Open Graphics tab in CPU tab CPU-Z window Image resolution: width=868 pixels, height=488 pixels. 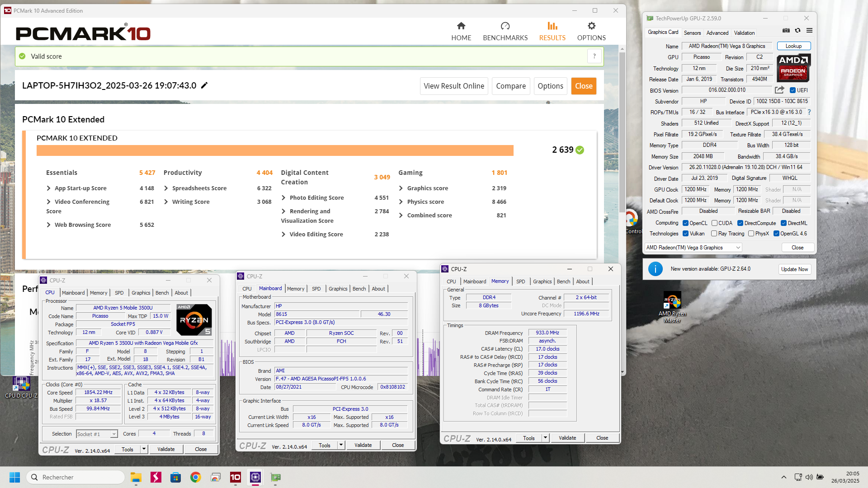(x=141, y=293)
